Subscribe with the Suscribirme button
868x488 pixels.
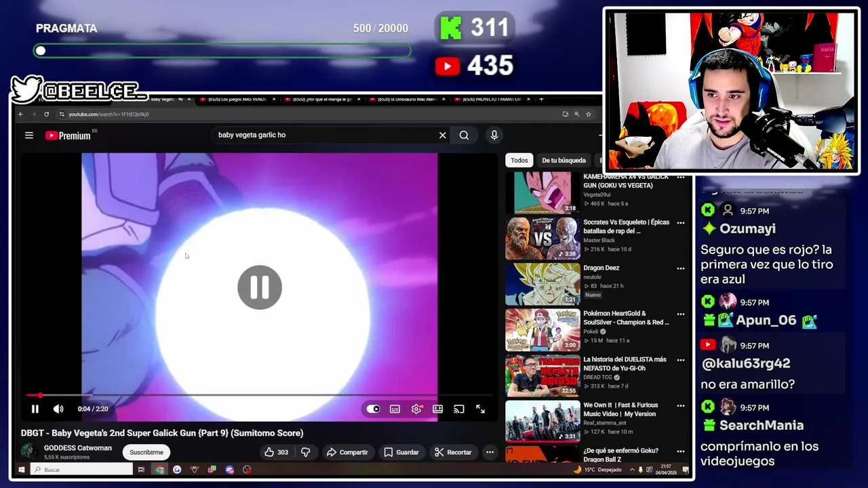click(x=146, y=452)
